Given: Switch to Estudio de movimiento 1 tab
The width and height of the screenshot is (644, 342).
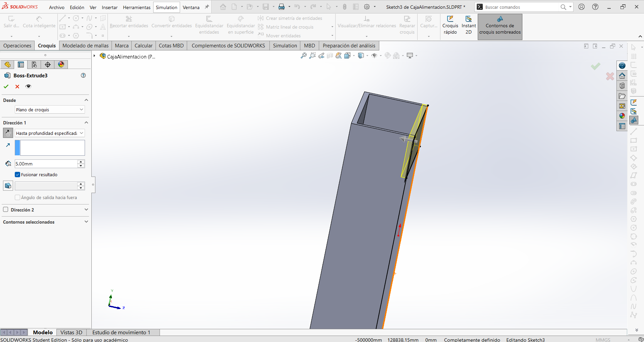Looking at the screenshot, I should [121, 332].
